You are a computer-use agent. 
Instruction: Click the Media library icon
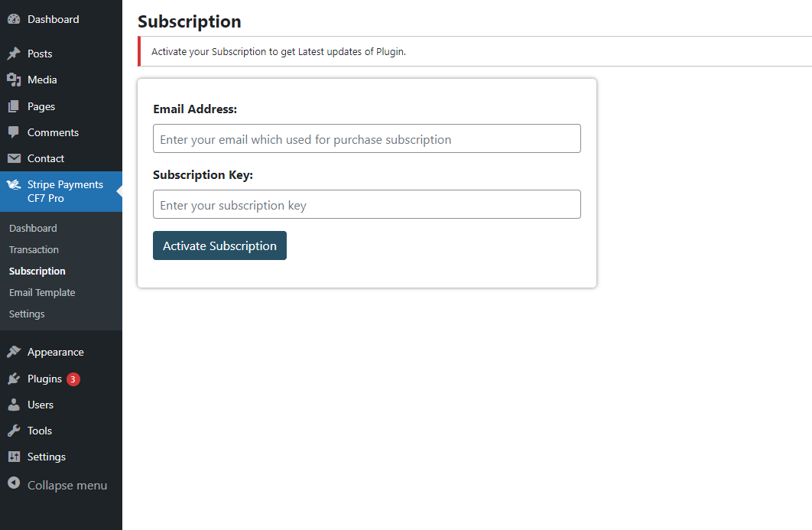14,80
